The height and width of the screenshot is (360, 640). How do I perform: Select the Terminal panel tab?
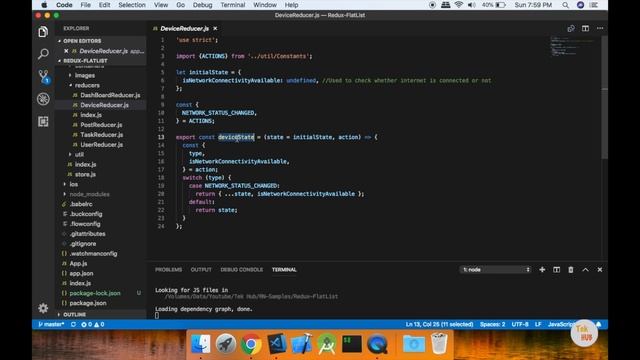pyautogui.click(x=284, y=270)
